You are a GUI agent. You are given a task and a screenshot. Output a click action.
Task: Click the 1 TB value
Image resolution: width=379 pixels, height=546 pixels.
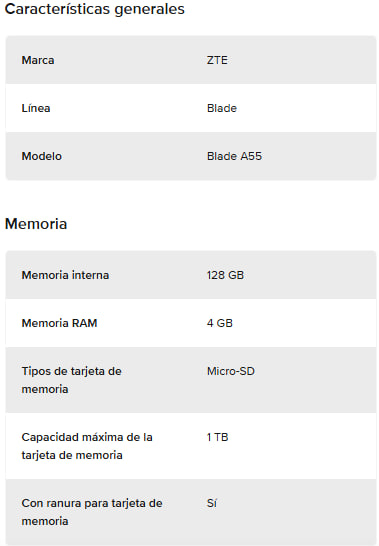217,437
